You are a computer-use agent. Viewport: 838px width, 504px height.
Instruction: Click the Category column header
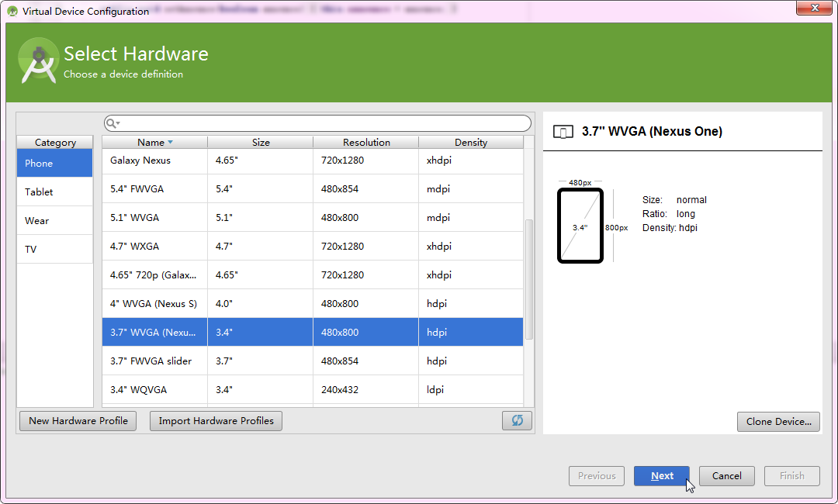(x=55, y=142)
